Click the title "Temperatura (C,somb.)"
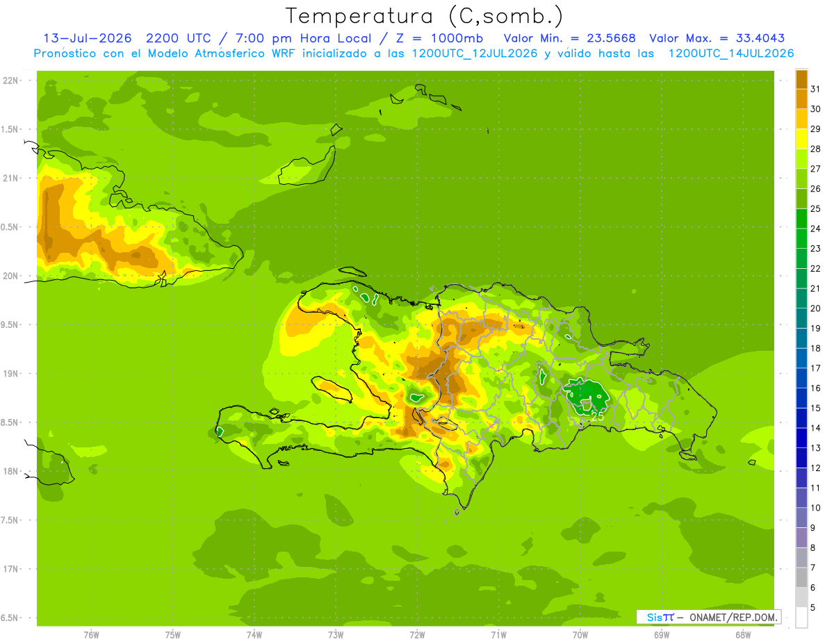The width and height of the screenshot is (834, 644). 424,16
